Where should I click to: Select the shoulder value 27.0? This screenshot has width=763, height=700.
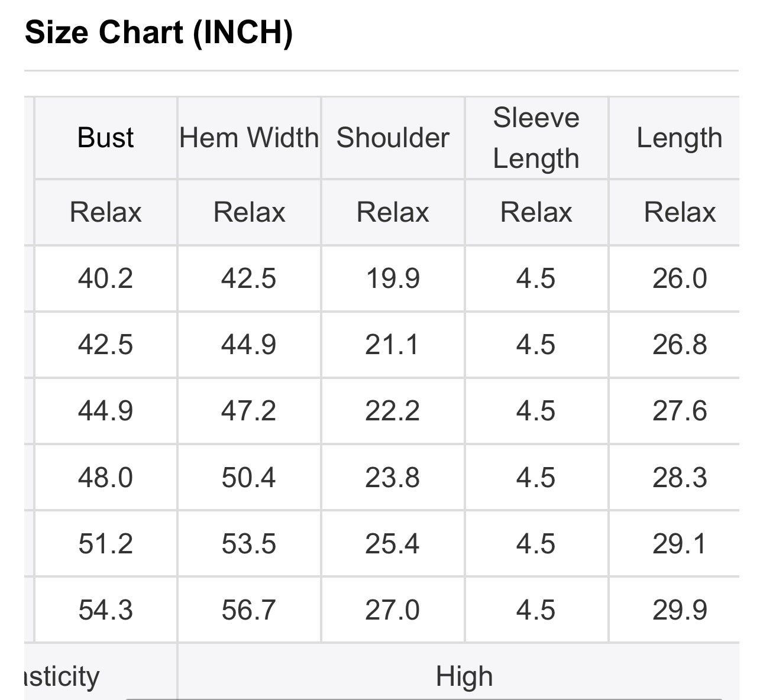tap(393, 610)
